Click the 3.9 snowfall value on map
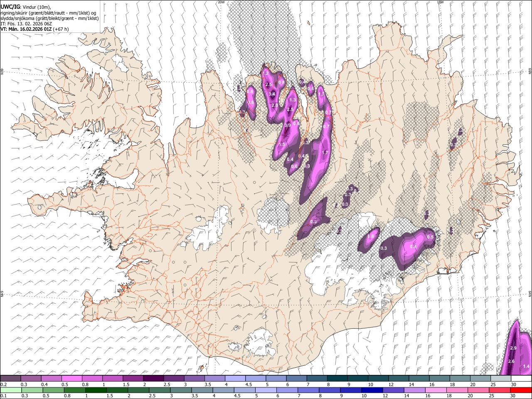This screenshot has height=399, width=532. (287, 125)
